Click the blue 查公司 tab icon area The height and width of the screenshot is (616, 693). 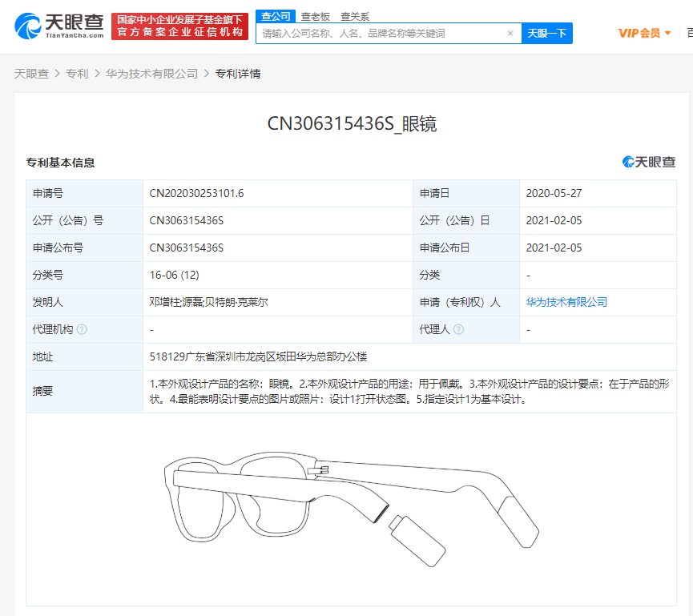tap(276, 16)
